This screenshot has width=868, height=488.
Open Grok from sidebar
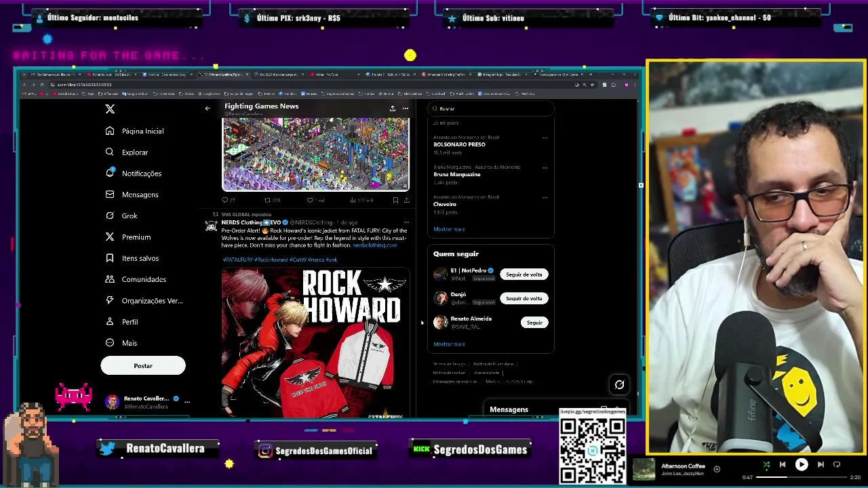(122, 216)
